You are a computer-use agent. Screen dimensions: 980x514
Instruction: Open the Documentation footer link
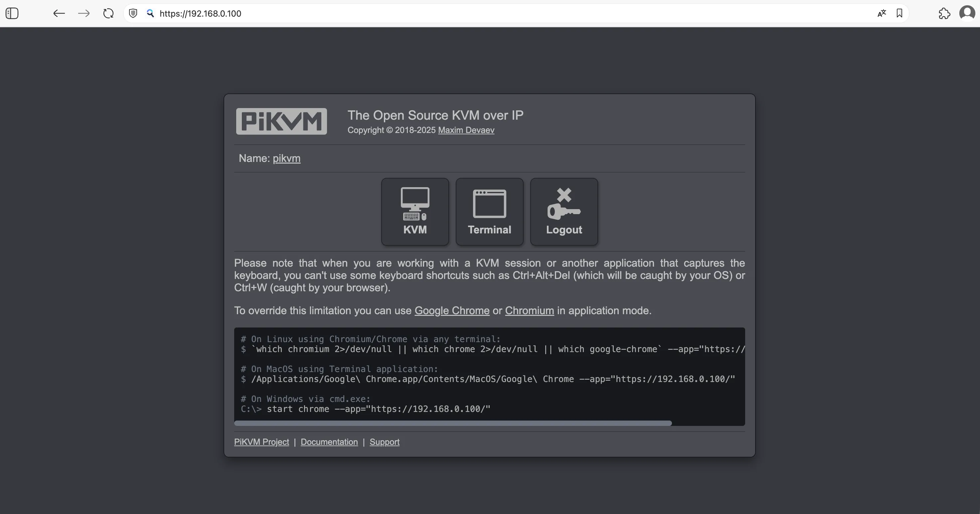point(329,442)
